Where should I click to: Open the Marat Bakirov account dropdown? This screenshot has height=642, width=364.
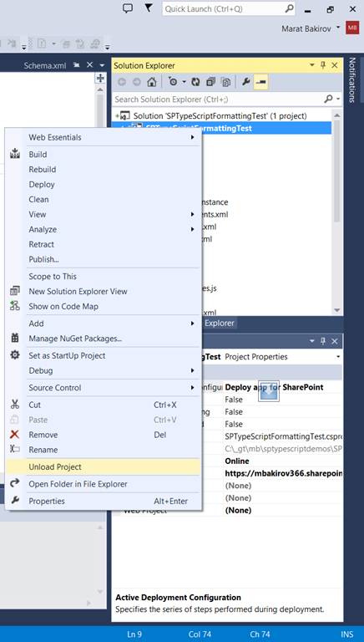click(338, 28)
